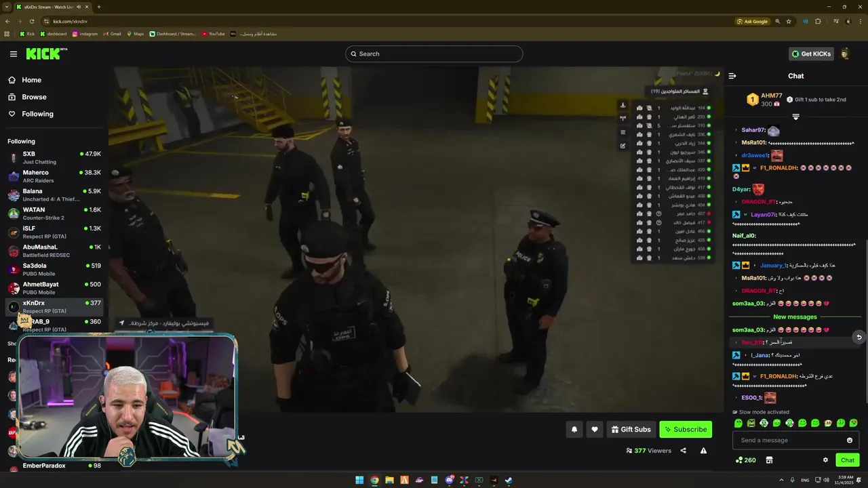Image resolution: width=868 pixels, height=488 pixels.
Task: Open the Ask Google button
Action: [x=753, y=21]
